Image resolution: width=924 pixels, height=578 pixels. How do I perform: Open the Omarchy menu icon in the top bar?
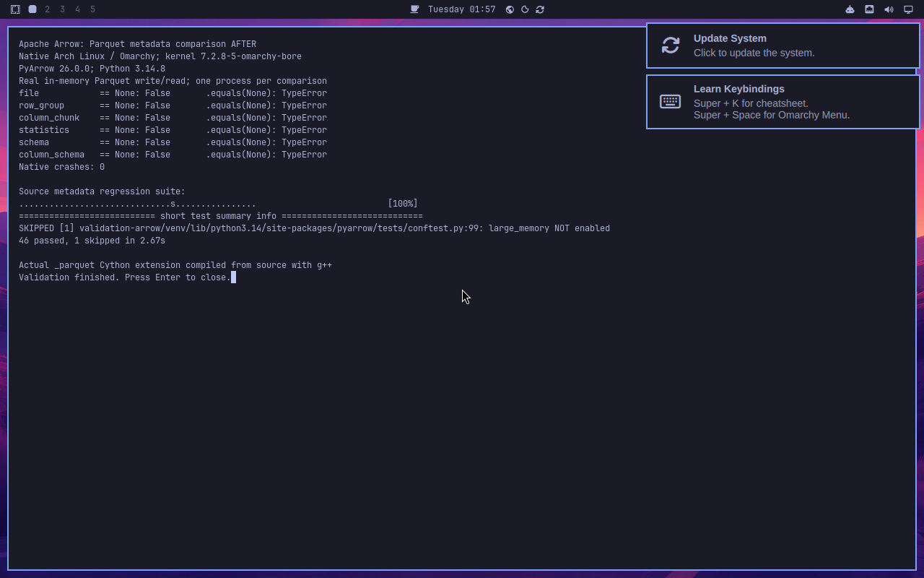[15, 9]
